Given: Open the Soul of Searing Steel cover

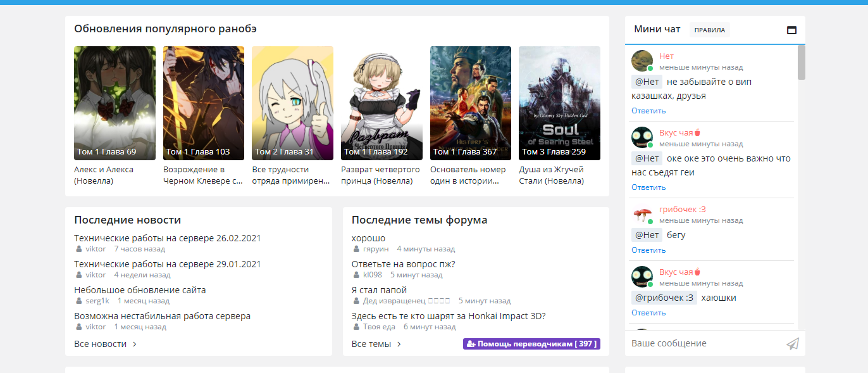Looking at the screenshot, I should point(559,103).
